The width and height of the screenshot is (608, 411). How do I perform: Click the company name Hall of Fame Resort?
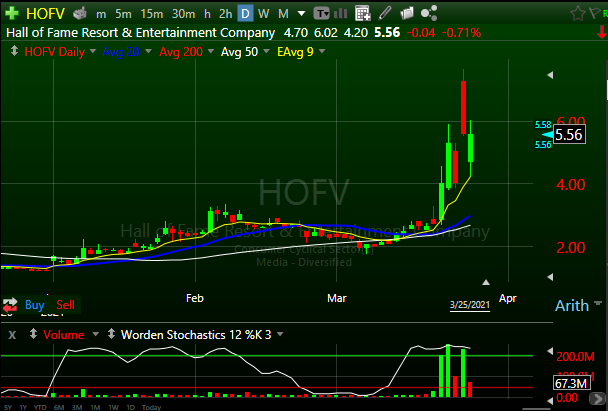tap(140, 33)
